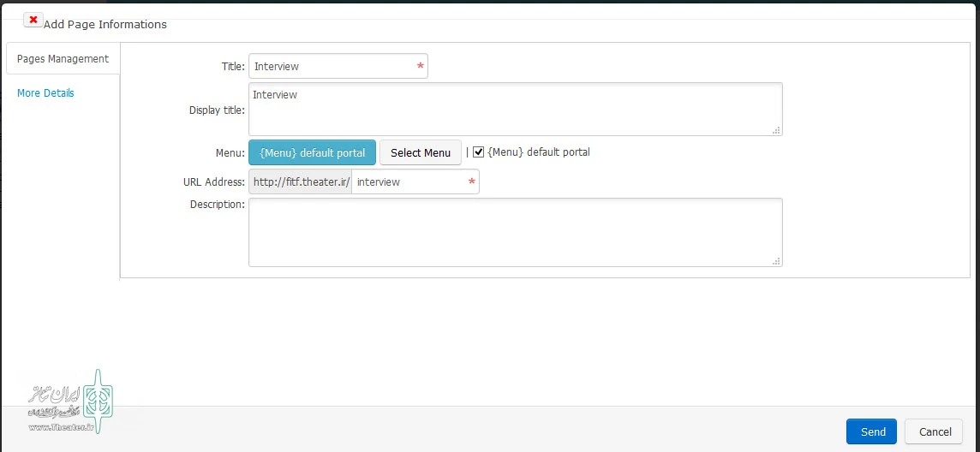The image size is (980, 452).
Task: Click the Add Page Informations heading
Action: [x=105, y=24]
